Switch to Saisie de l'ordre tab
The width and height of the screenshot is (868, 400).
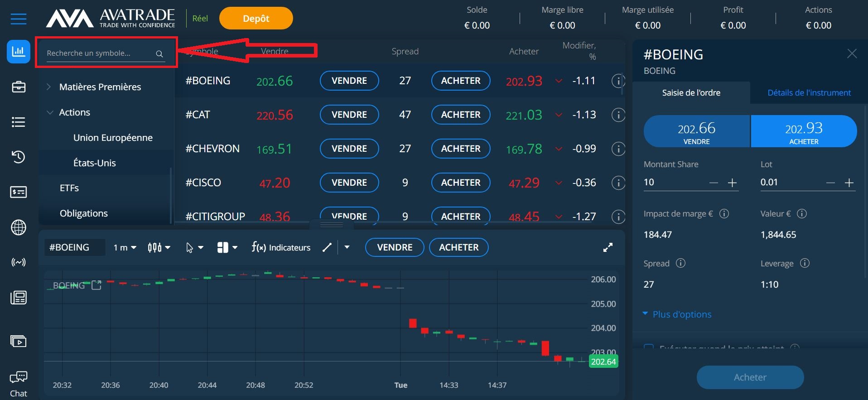point(691,92)
